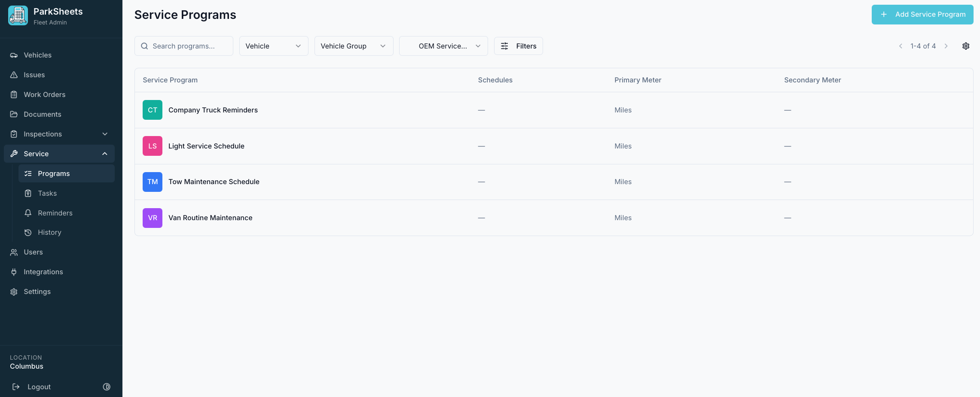Toggle dark mode with the contrast icon near Logout
Screen dimensions: 980x397
[107, 387]
